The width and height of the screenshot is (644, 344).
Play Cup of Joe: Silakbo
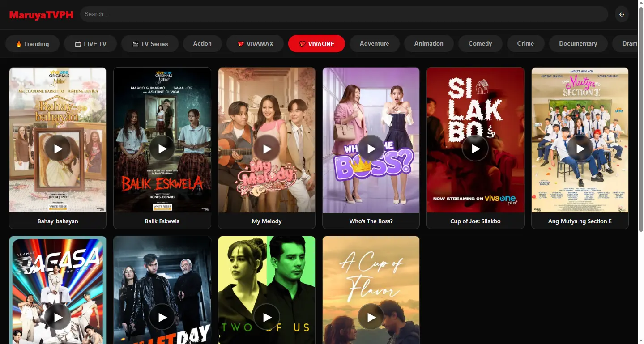[x=475, y=148]
